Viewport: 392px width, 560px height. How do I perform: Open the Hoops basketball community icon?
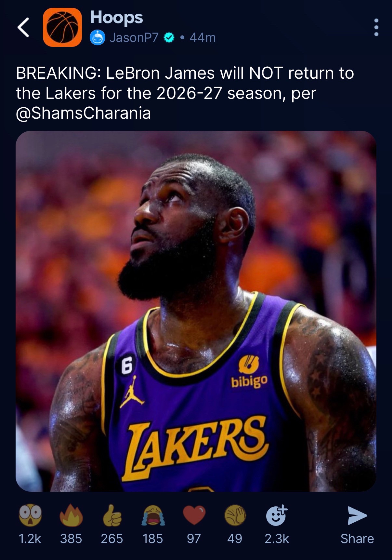pos(62,27)
